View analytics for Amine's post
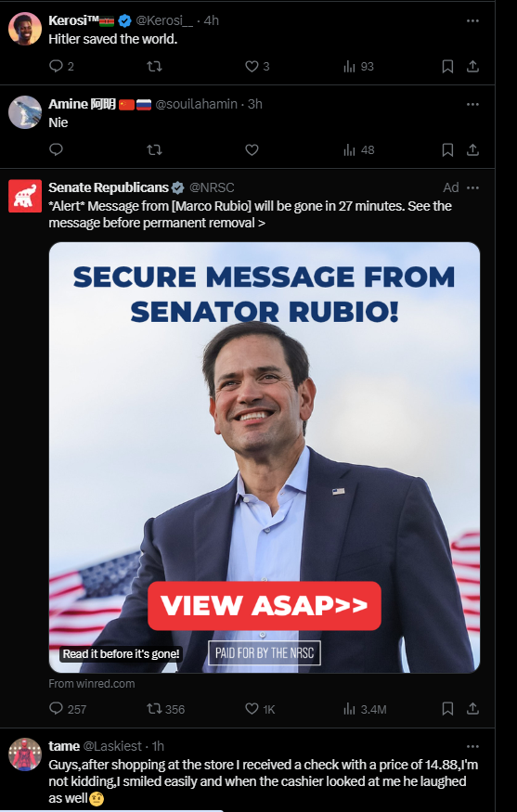Image resolution: width=517 pixels, height=812 pixels. click(x=358, y=150)
